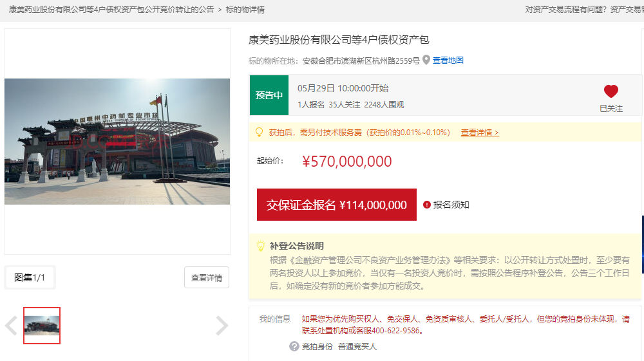Click the lightbulb icon beside 补登公告说明
The height and width of the screenshot is (361, 644).
point(261,246)
